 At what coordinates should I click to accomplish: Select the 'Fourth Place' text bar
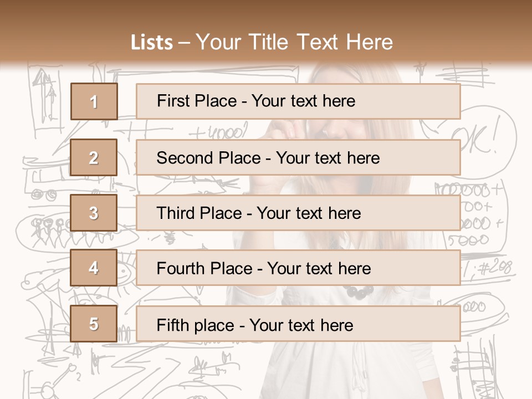click(x=298, y=268)
